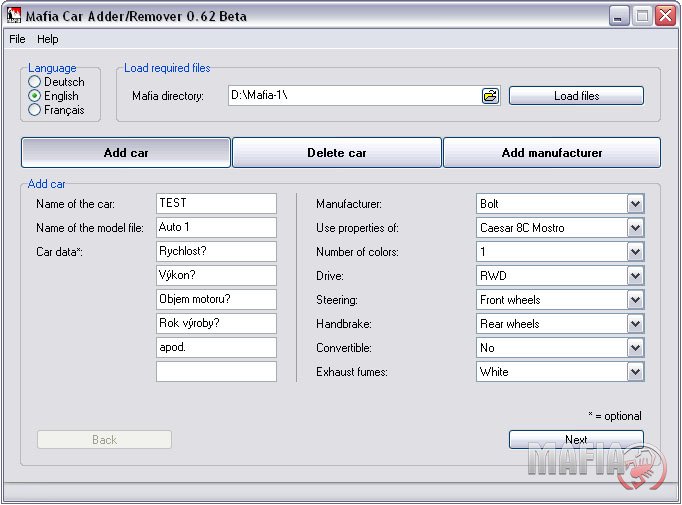Click the browse folder icon for Mafia directory
The width and height of the screenshot is (682, 505).
[x=490, y=96]
